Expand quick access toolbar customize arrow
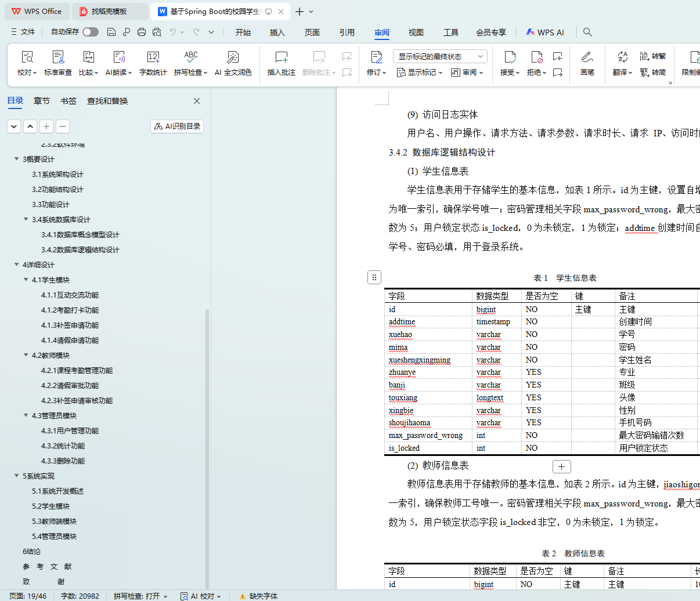700x601 pixels. point(211,32)
